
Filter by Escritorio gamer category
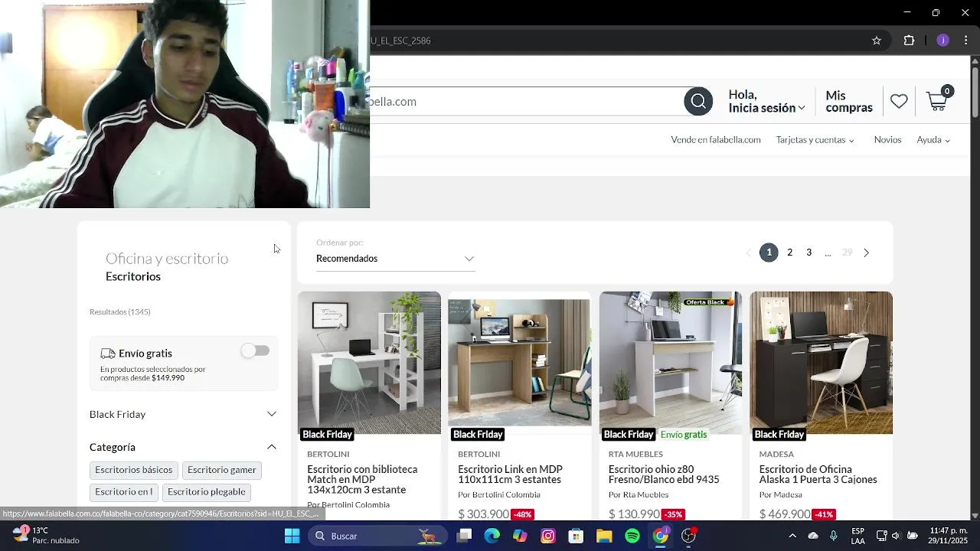[222, 470]
